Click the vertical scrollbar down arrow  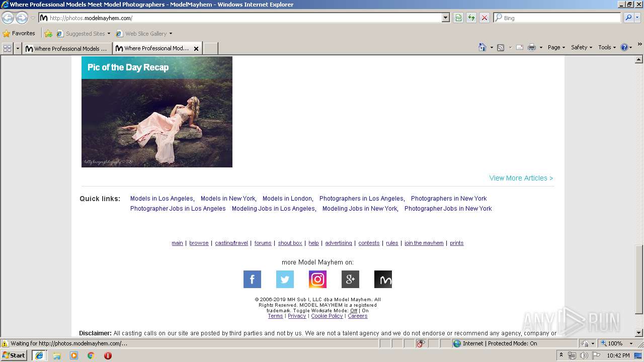639,333
